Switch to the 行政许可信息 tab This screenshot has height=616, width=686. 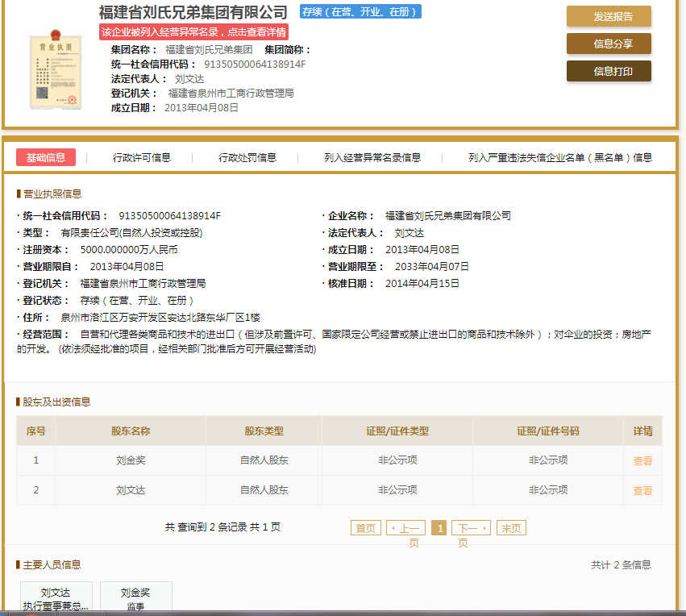[x=142, y=158]
